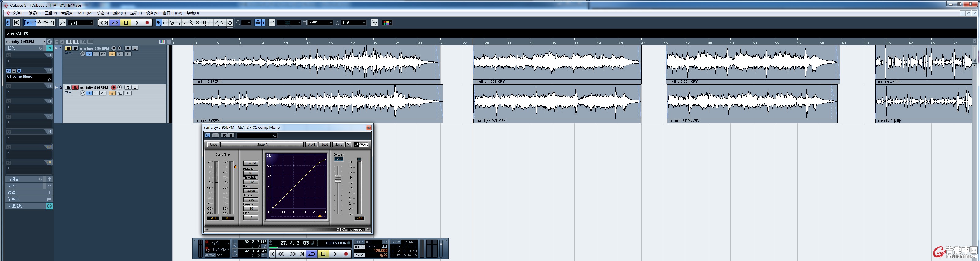Select the Glue tool
The image size is (980, 261).
coord(178,23)
